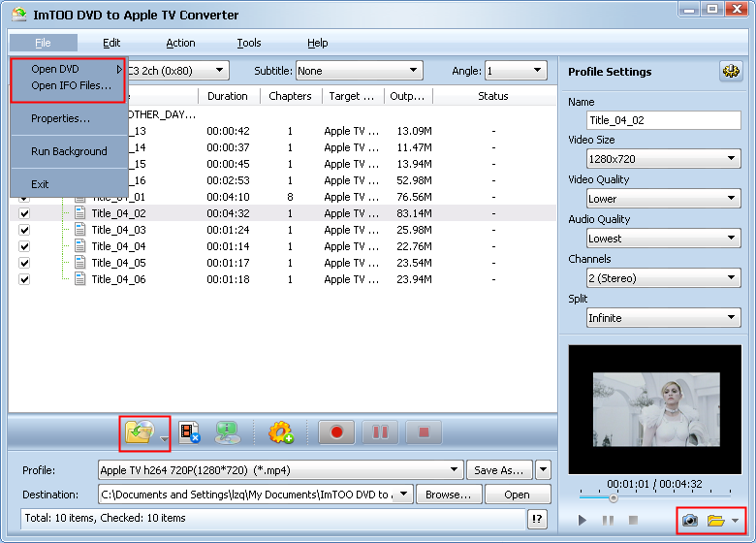Expand the snapshot folder dropdown arrow

[x=736, y=521]
